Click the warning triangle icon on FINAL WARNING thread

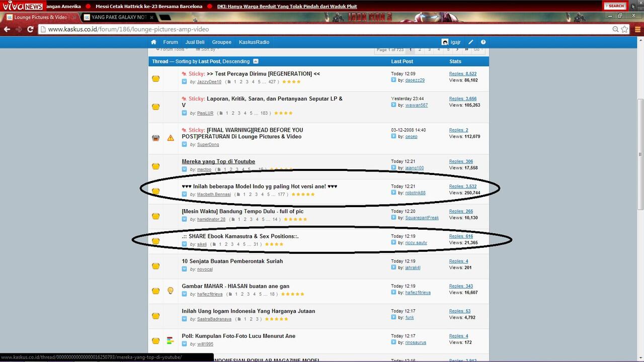171,138
